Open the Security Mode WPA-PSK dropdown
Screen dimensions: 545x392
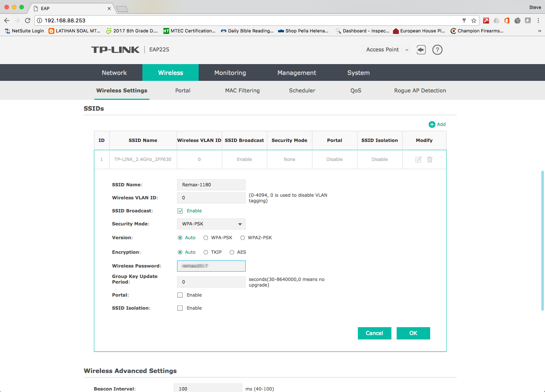coord(211,224)
